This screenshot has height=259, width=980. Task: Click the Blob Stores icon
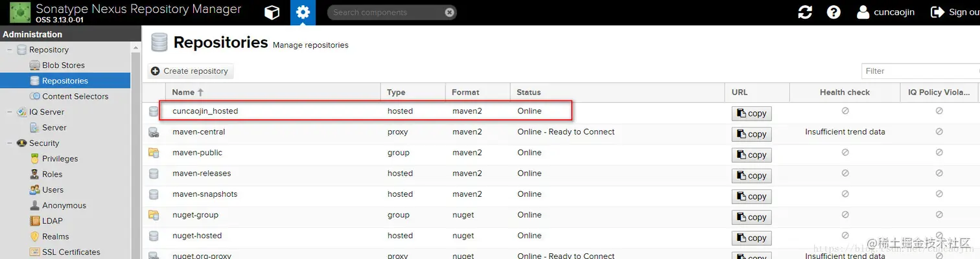35,65
